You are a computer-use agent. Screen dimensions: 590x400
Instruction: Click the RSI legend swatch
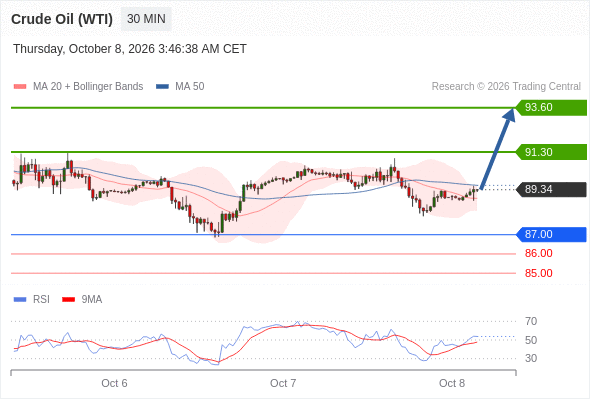[x=20, y=300]
